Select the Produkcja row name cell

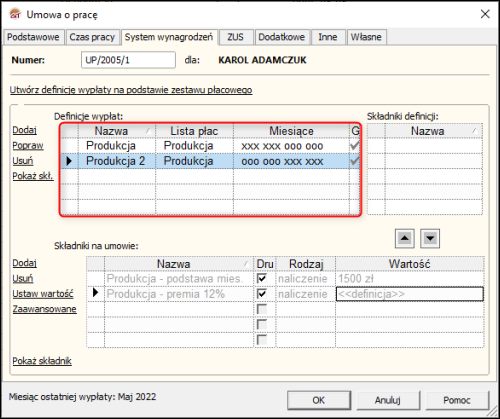coord(117,146)
